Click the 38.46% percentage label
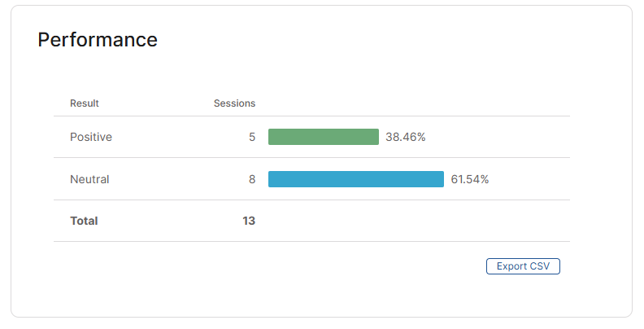Screen dimensions: 644x329 pos(406,137)
